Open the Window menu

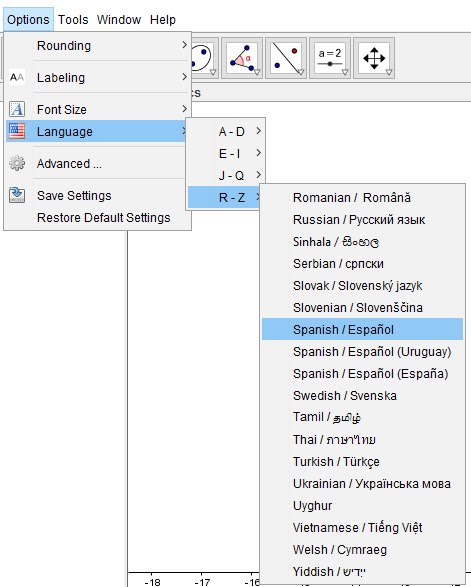click(119, 19)
